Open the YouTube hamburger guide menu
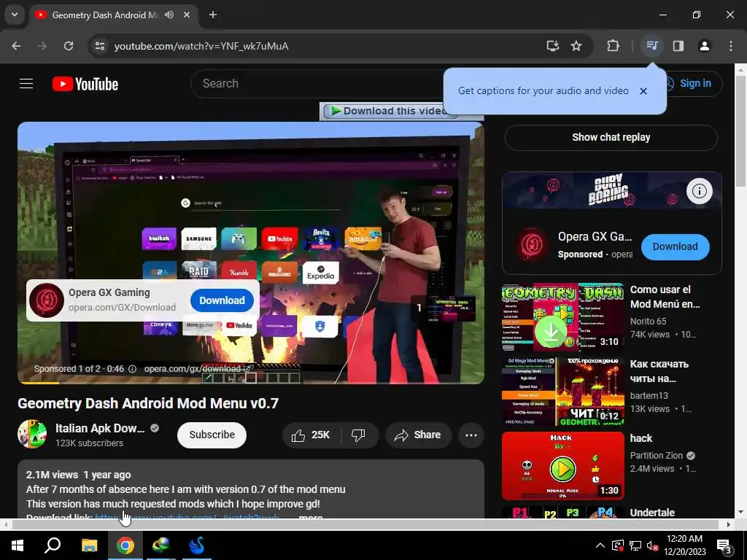 click(x=26, y=84)
